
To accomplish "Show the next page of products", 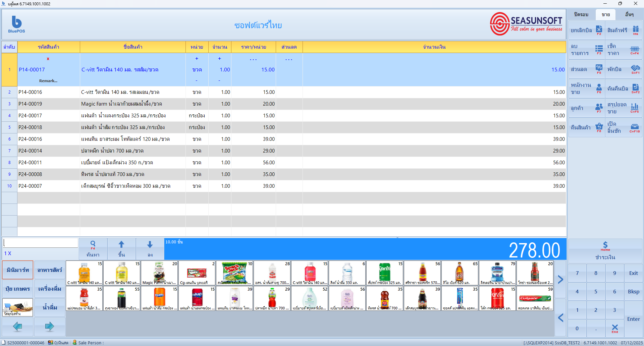I will [x=560, y=279].
